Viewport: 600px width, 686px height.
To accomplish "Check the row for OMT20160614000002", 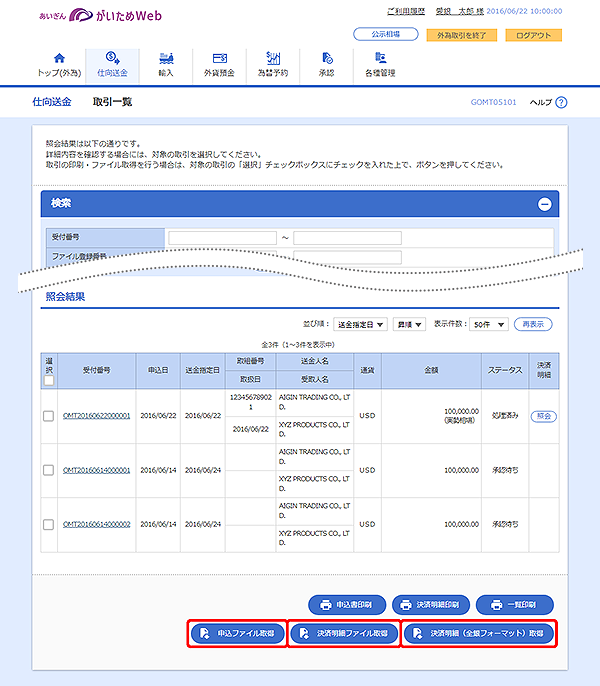I will click(x=49, y=525).
